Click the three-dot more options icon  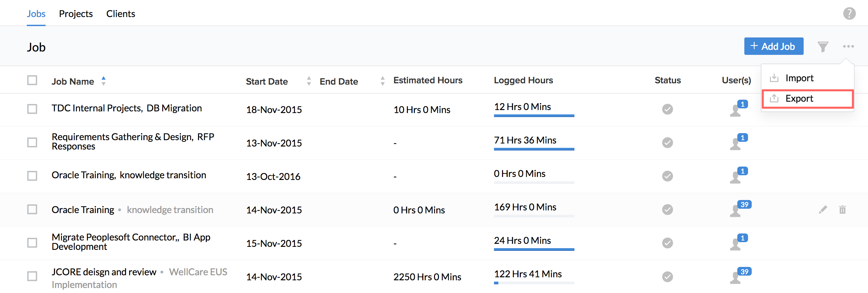tap(848, 46)
